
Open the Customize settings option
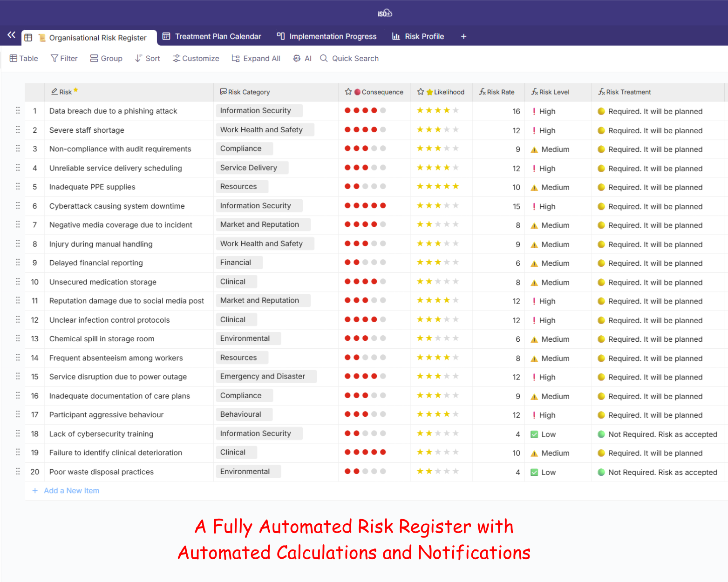point(196,58)
